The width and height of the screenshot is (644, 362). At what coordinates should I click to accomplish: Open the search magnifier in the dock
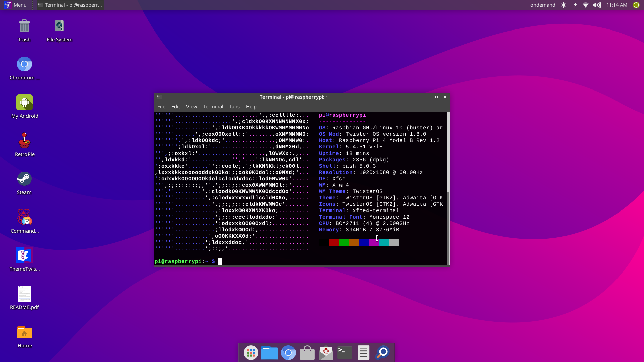382,352
